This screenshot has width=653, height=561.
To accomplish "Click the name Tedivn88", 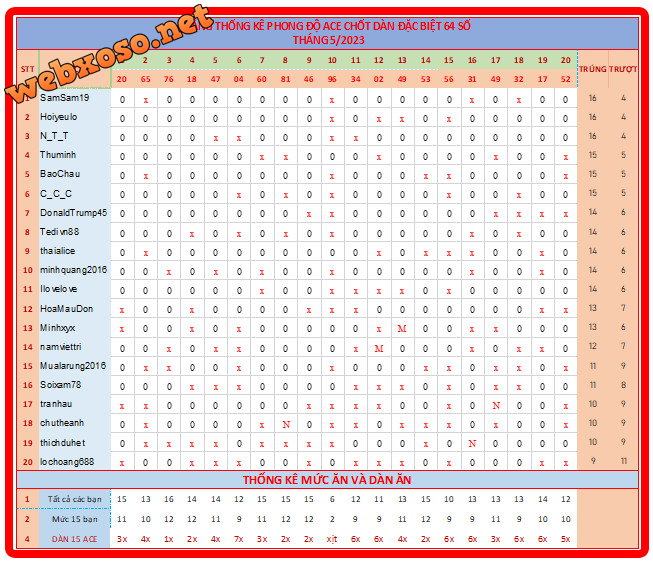I will pyautogui.click(x=60, y=232).
